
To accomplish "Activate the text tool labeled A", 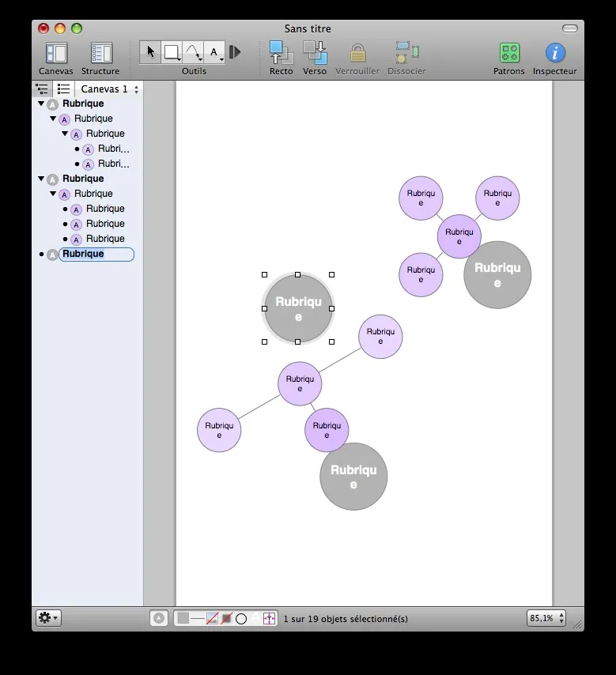I will pos(214,52).
